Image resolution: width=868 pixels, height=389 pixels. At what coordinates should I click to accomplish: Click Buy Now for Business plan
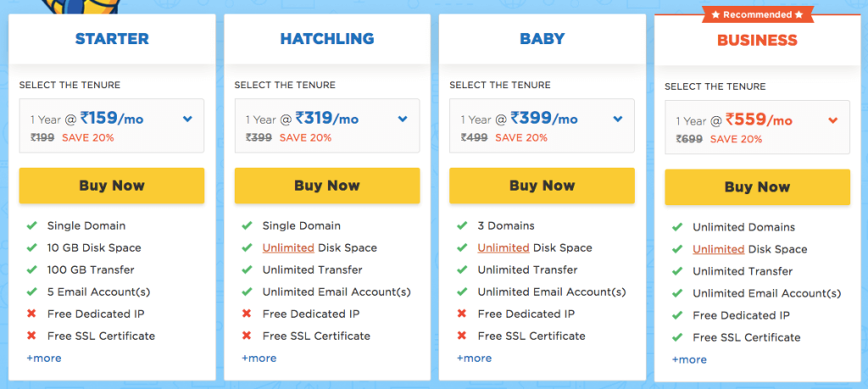click(x=757, y=187)
